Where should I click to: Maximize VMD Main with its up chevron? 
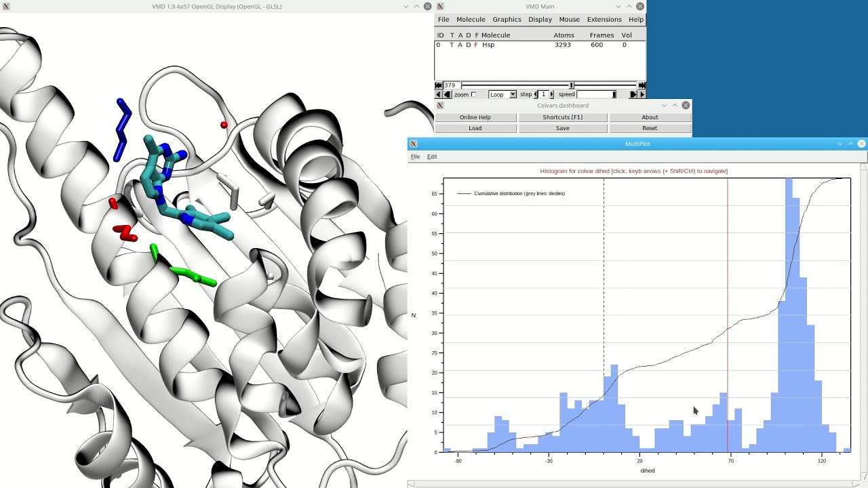[629, 6]
